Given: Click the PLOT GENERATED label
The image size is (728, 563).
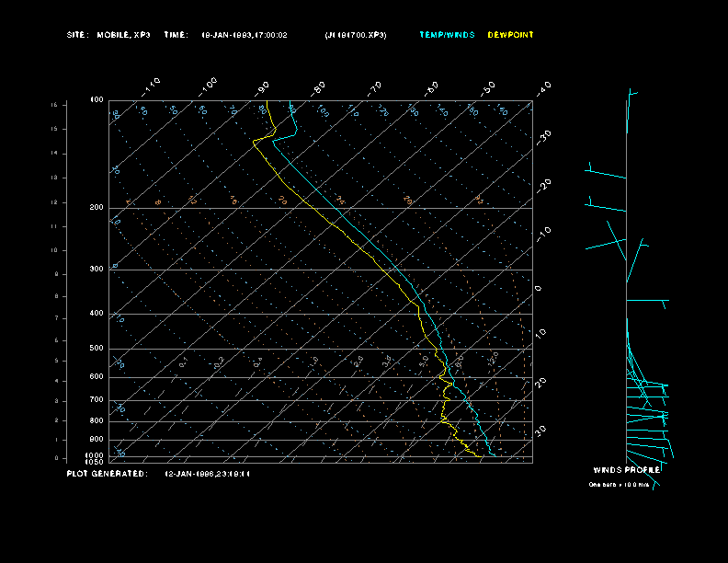Looking at the screenshot, I should [107, 474].
